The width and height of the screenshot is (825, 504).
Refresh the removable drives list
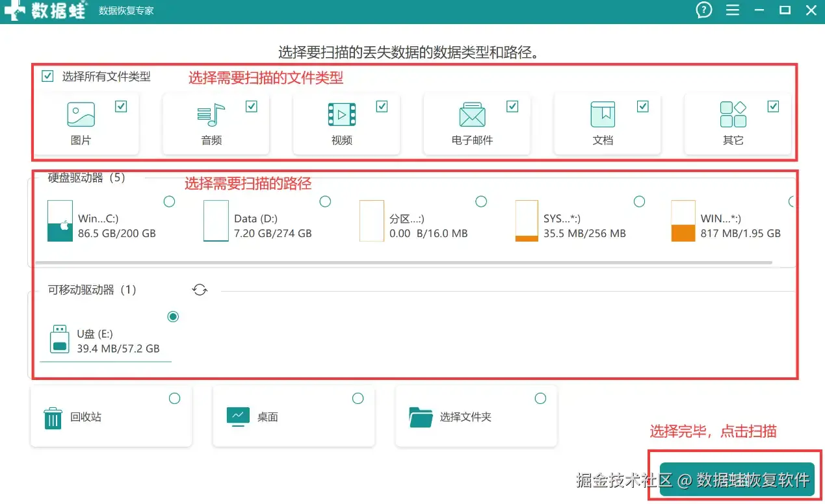(x=200, y=290)
